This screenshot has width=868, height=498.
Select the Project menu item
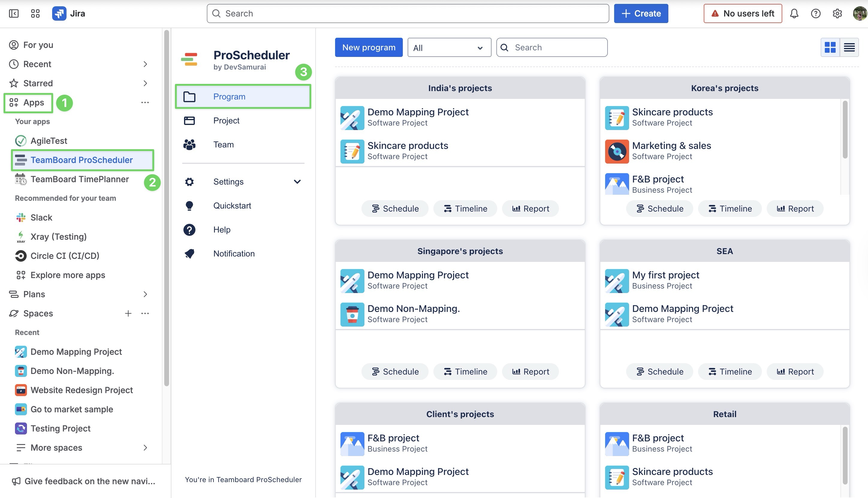pyautogui.click(x=226, y=120)
